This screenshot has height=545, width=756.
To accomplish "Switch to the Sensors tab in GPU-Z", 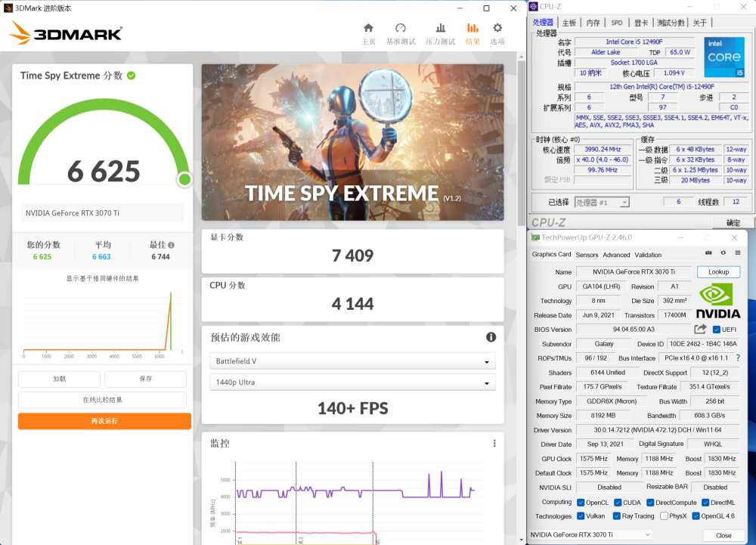I will point(587,255).
